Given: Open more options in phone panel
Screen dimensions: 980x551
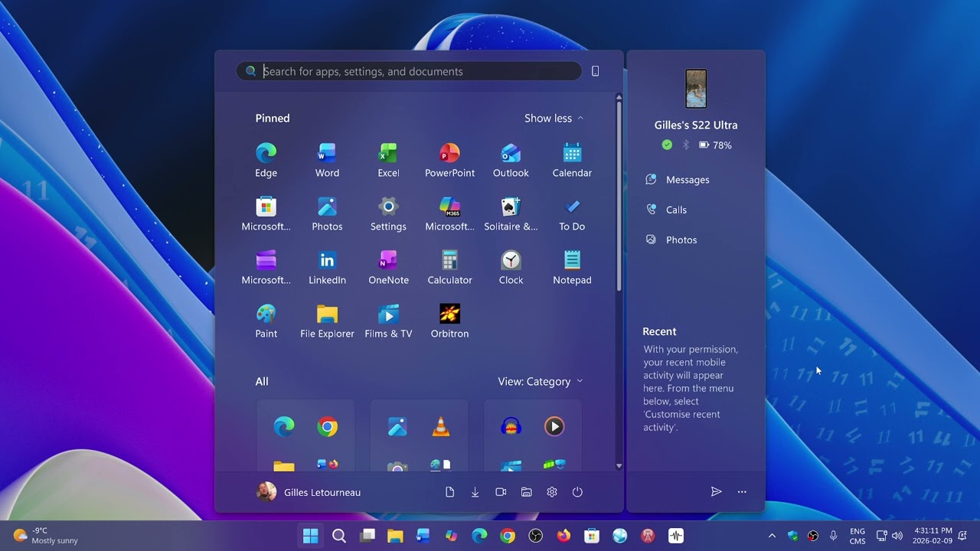Looking at the screenshot, I should (742, 492).
